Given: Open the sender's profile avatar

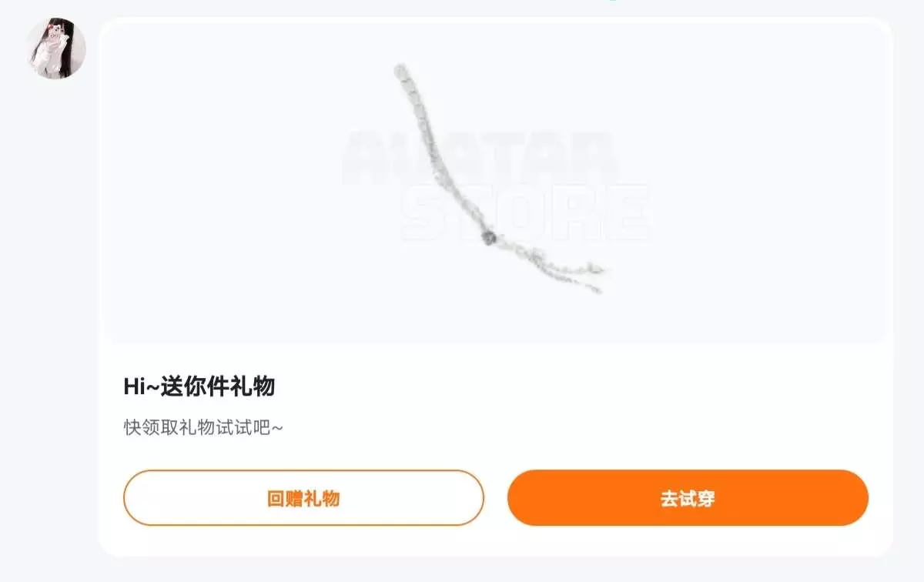Looking at the screenshot, I should [x=56, y=48].
